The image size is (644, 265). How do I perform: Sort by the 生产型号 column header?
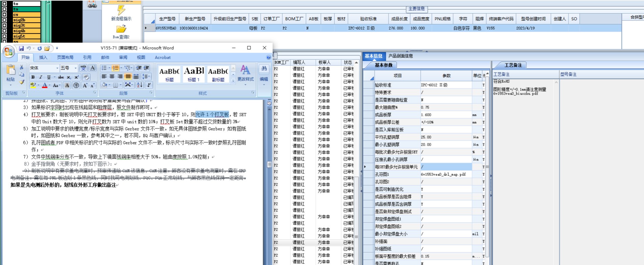(167, 19)
